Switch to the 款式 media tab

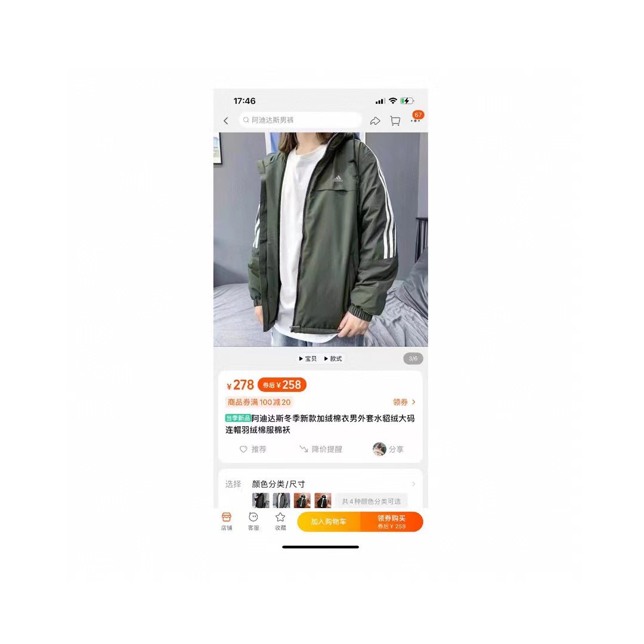click(x=333, y=358)
